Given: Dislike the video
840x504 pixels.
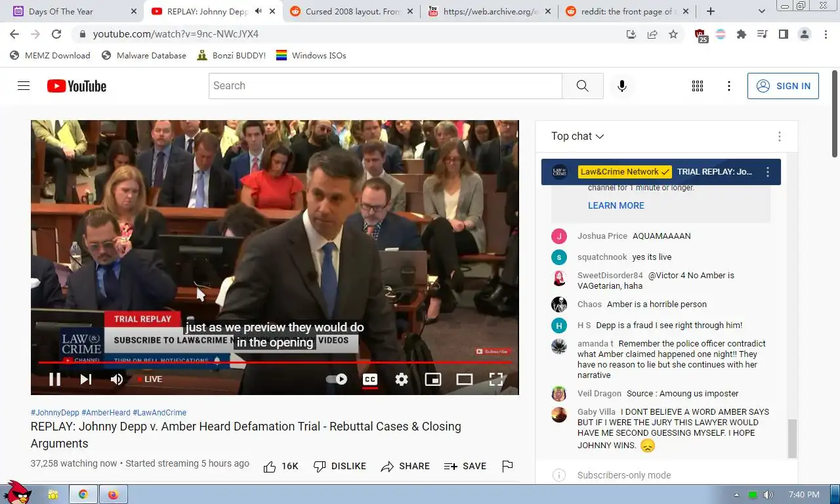Looking at the screenshot, I should pos(340,467).
